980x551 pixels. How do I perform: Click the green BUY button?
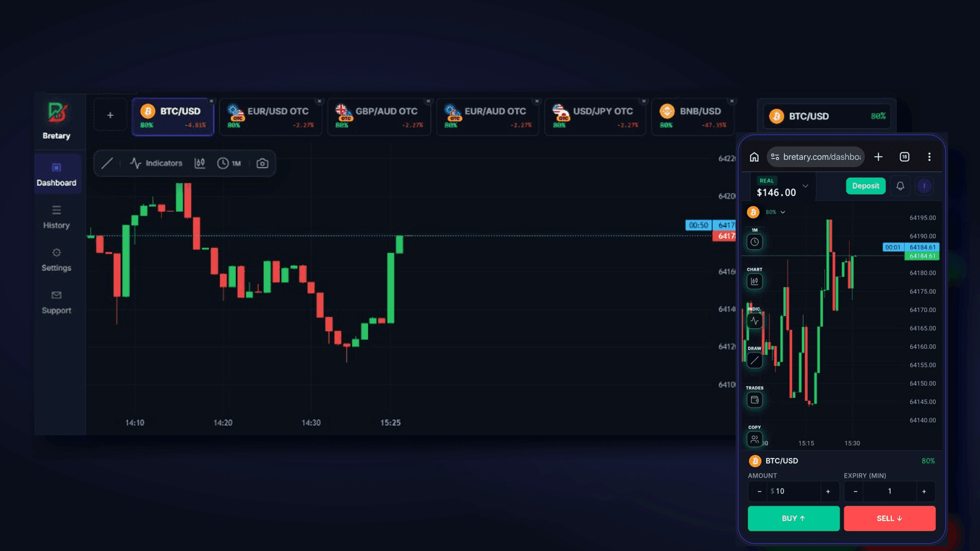794,519
